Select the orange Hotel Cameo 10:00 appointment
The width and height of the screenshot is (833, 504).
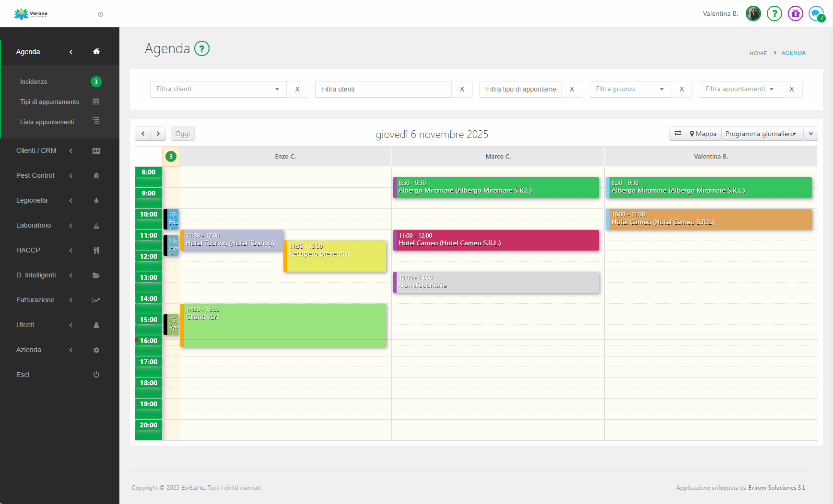click(x=710, y=219)
